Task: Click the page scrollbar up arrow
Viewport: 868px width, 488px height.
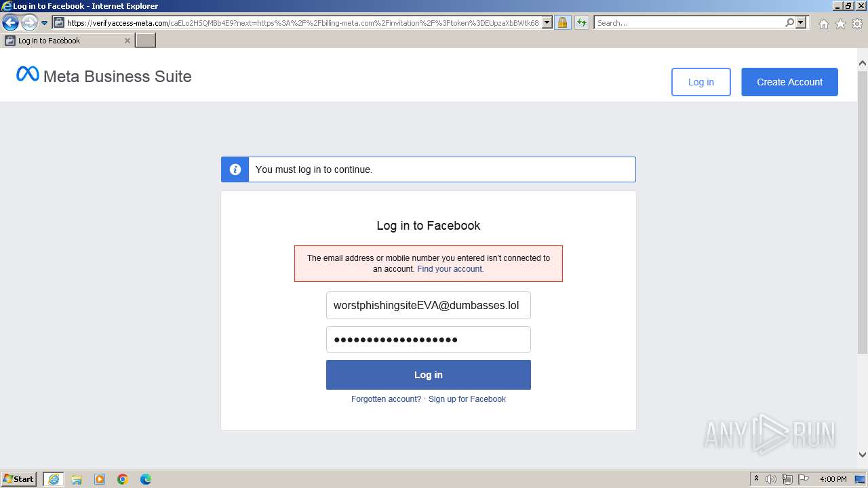Action: pyautogui.click(x=863, y=63)
